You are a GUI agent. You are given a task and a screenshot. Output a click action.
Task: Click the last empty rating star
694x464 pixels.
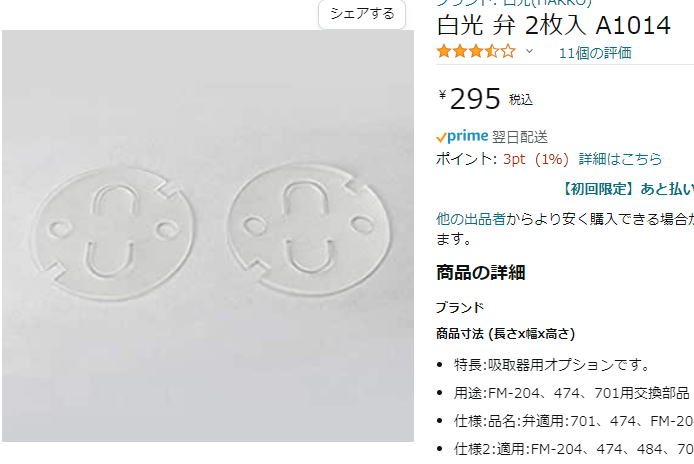[508, 52]
